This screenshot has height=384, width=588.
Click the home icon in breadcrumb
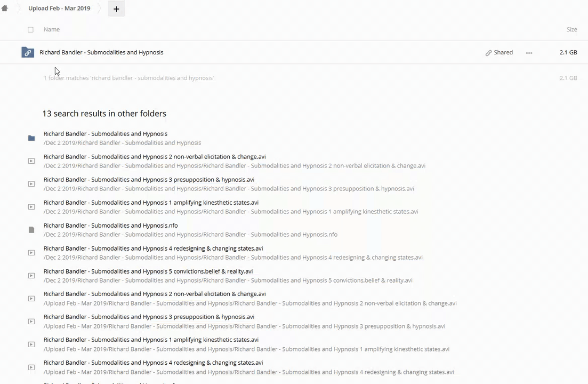click(5, 9)
